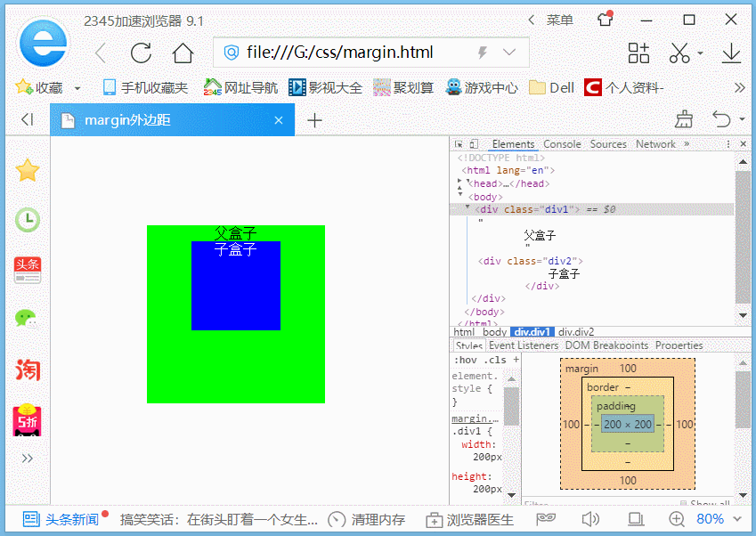Click 清理内存 in status bar

(x=367, y=519)
